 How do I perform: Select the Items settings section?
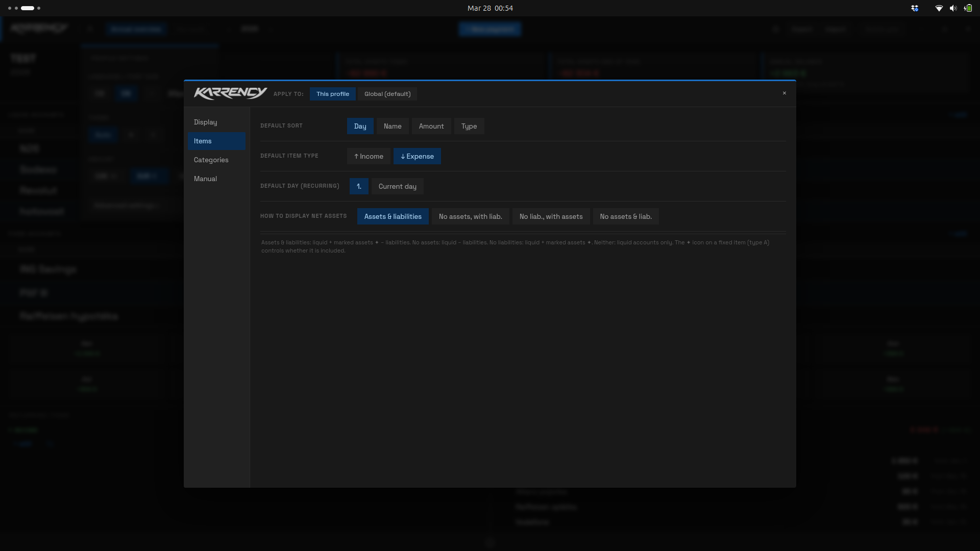tap(216, 141)
